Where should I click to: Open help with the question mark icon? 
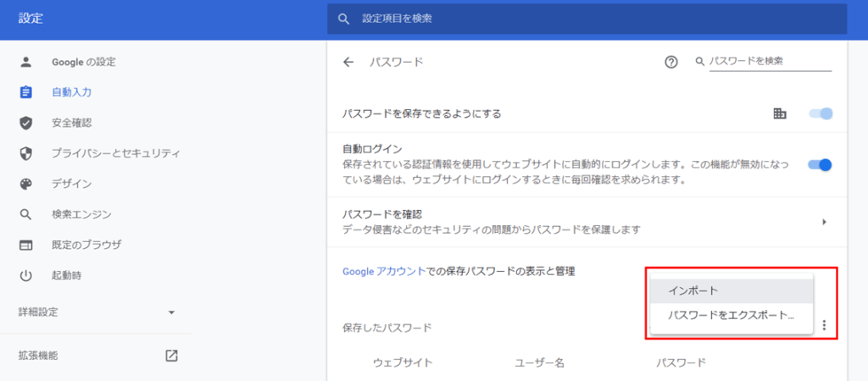pyautogui.click(x=671, y=62)
